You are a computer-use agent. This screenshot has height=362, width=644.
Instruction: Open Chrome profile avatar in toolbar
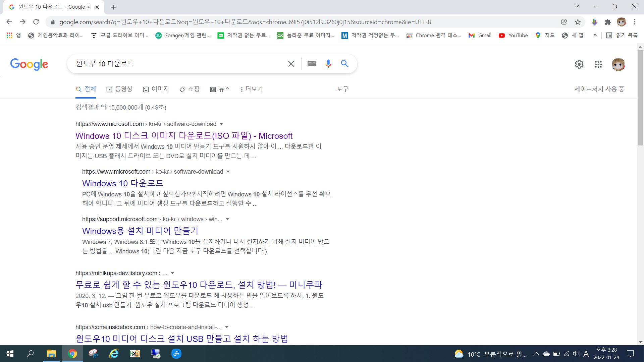coord(622,22)
